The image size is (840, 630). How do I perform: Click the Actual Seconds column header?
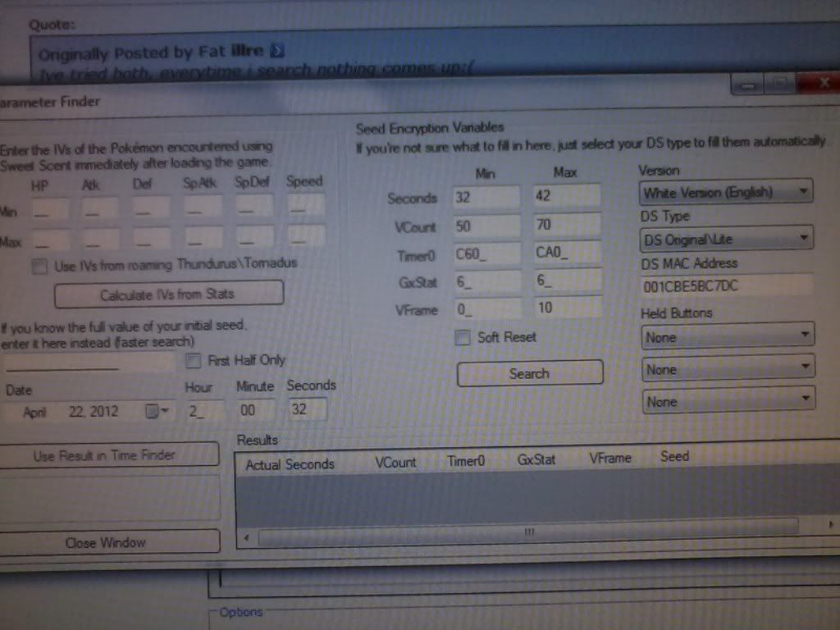click(290, 464)
